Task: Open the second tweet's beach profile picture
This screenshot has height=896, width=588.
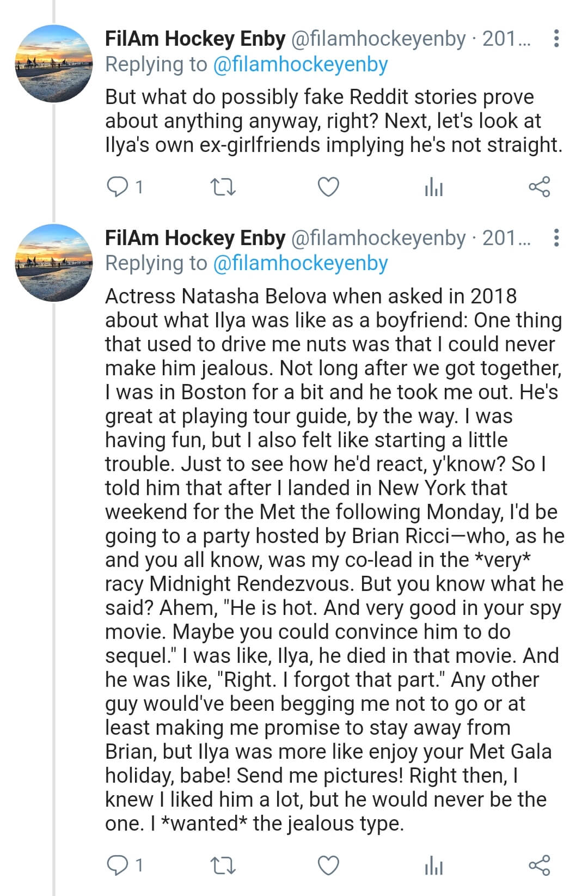Action: coord(54,263)
